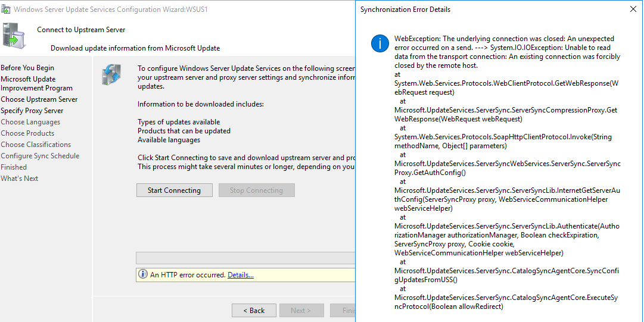Go to Choose Upstream Server step

tap(39, 99)
